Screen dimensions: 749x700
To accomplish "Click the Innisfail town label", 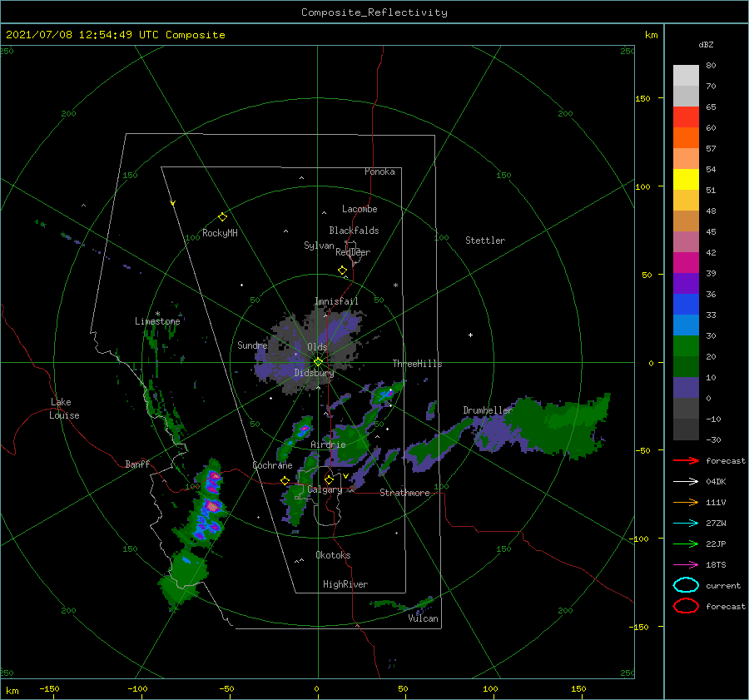I will click(x=336, y=301).
